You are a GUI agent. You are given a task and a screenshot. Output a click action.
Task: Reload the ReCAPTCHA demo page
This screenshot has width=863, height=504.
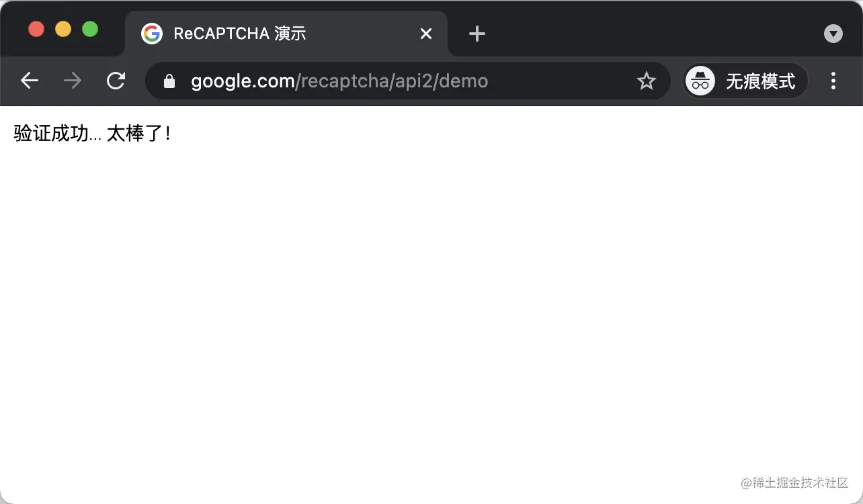[x=116, y=81]
